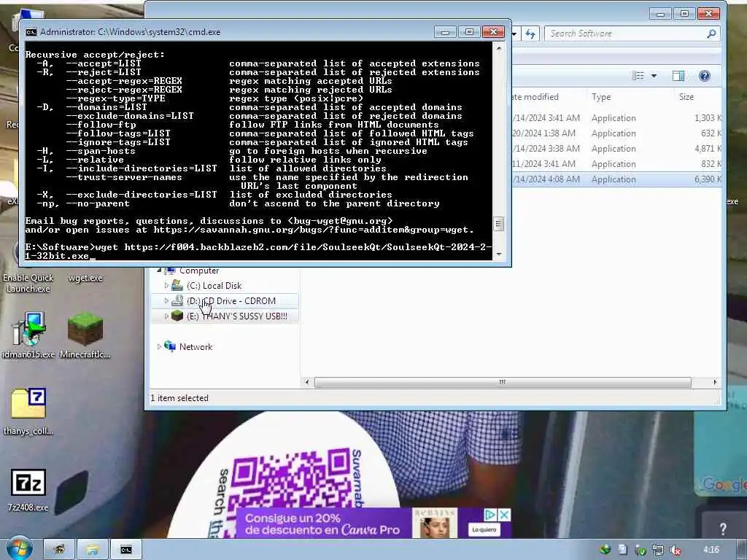The image size is (747, 560).
Task: Click the cmd scrollbar up arrow
Action: coord(499,48)
